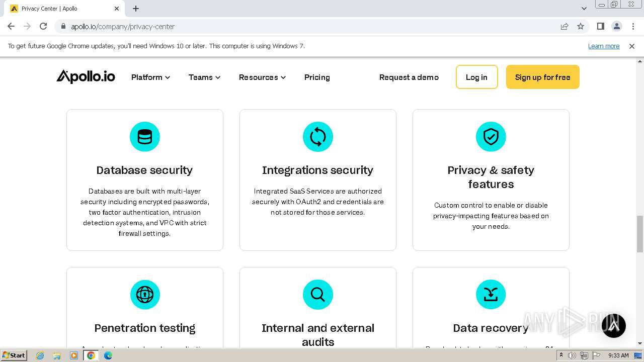Open File Explorer from taskbar
The image size is (644, 362).
[57, 355]
